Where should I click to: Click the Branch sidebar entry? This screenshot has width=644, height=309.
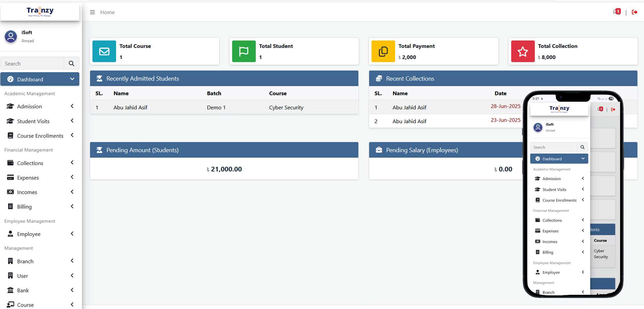click(x=25, y=261)
